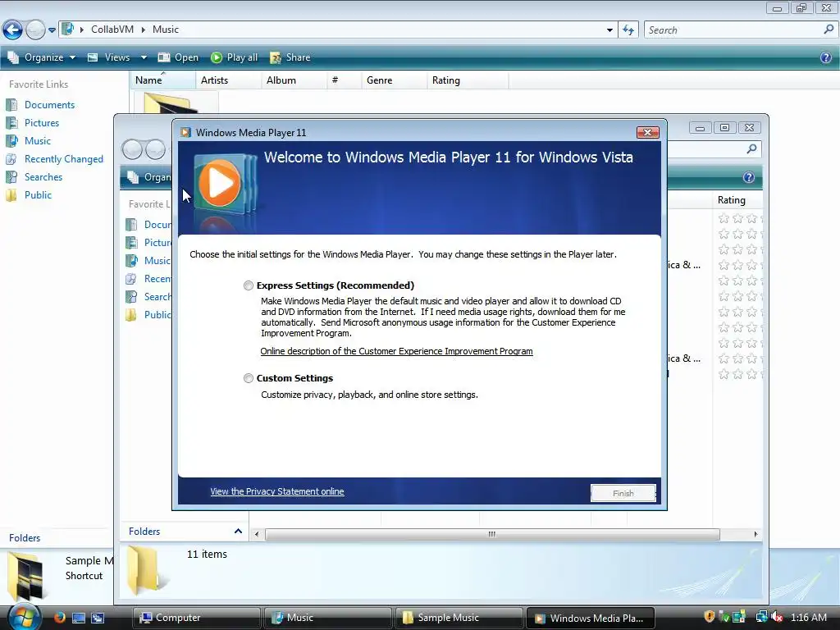Click the horizontal scrollbar in Sample Music window

(492, 534)
